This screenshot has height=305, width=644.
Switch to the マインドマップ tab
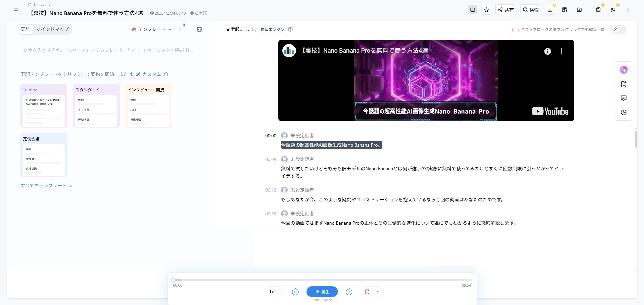[x=52, y=29]
